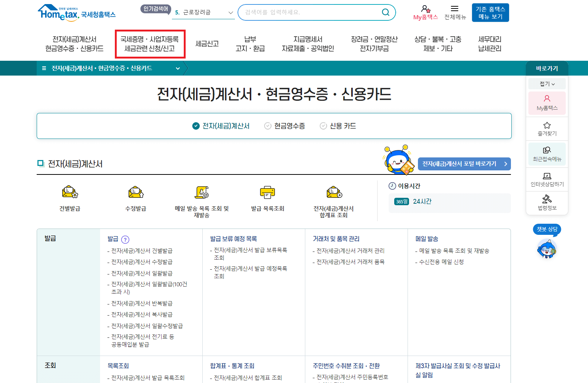Open 전자(세금)계산서 복사발급 link
The image size is (588, 383).
tap(142, 314)
